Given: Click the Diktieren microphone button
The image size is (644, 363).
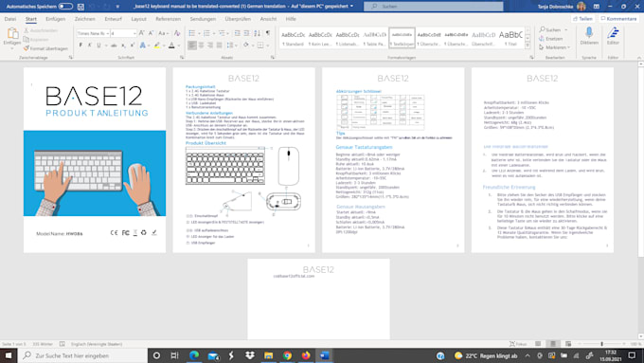Looking at the screenshot, I should click(589, 36).
